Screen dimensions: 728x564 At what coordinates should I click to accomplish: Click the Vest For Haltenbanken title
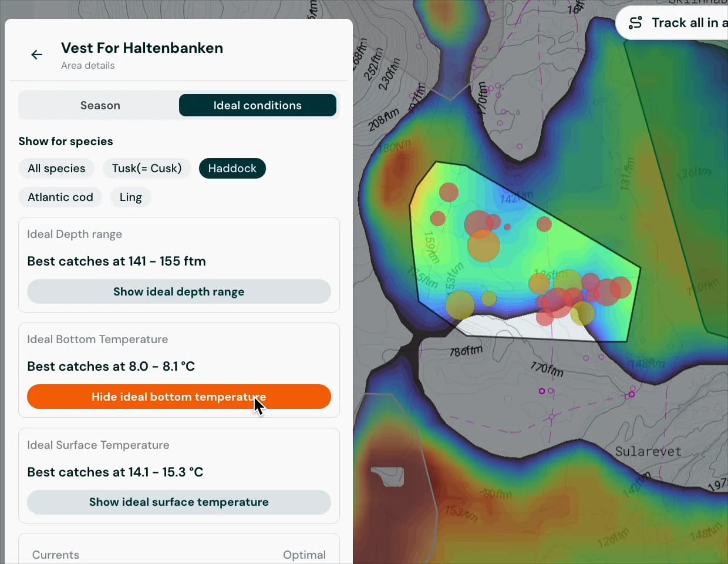142,48
